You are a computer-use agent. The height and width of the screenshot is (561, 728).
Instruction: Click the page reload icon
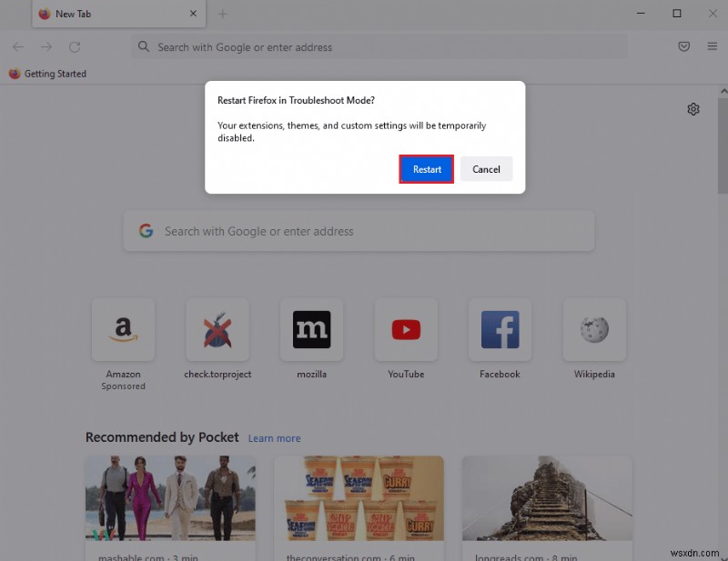coord(74,46)
